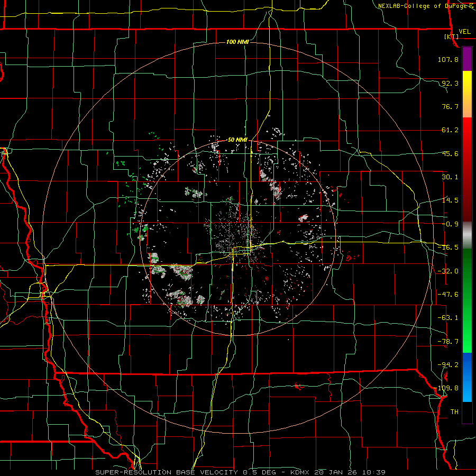Click the 76.7 scale label
The width and height of the screenshot is (476, 476).
[x=450, y=106]
